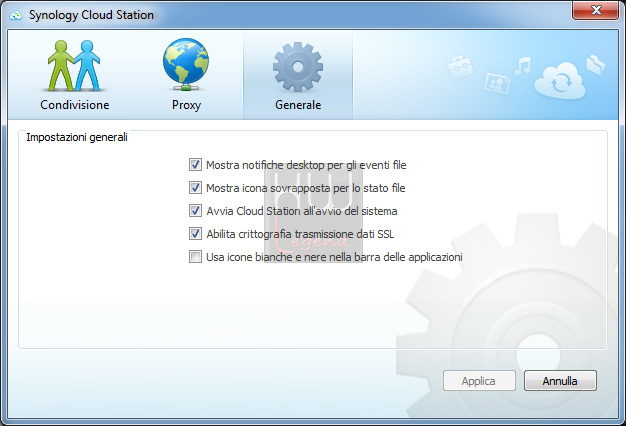The height and width of the screenshot is (426, 626).
Task: Switch to the Generale tab label
Action: click(x=298, y=105)
